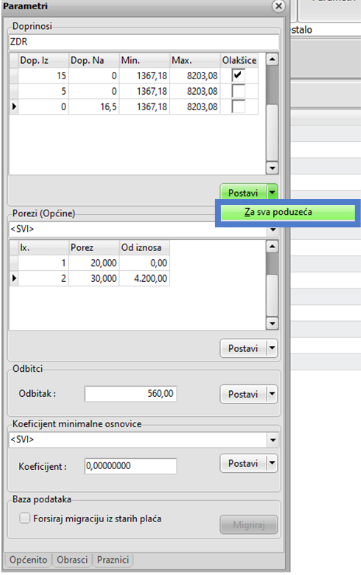Open Postavi dropdown arrow beside Odbitak
361x575 pixels.
pyautogui.click(x=272, y=394)
